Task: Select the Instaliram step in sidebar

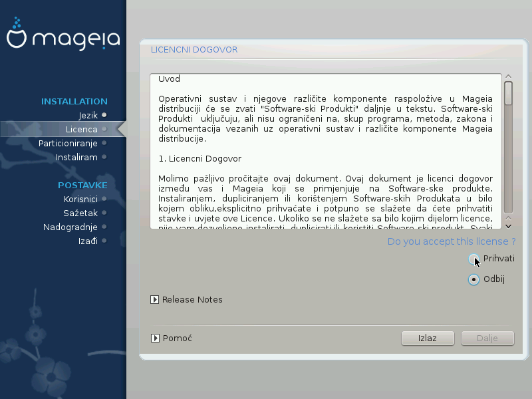Action: [76, 157]
